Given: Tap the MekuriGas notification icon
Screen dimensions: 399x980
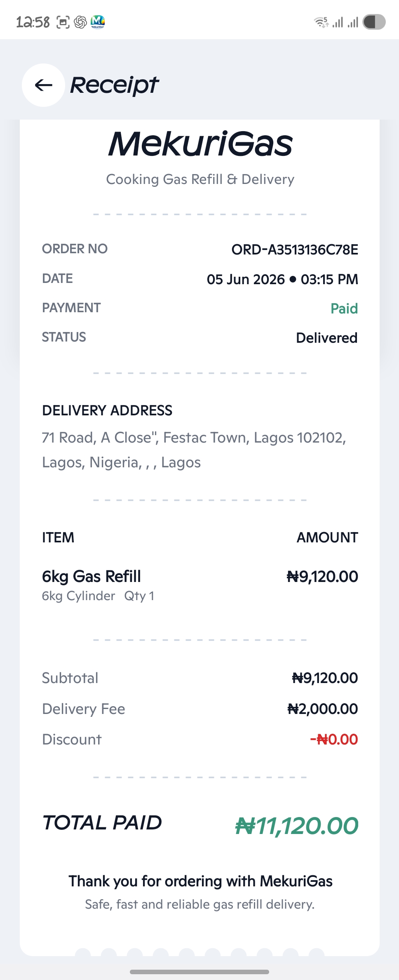Looking at the screenshot, I should coord(98,22).
